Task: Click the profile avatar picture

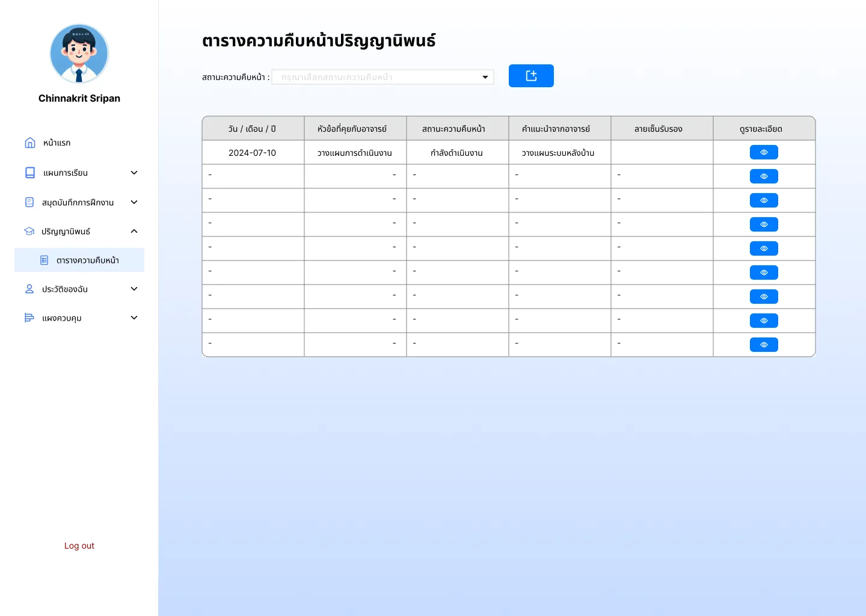Action: [x=79, y=54]
